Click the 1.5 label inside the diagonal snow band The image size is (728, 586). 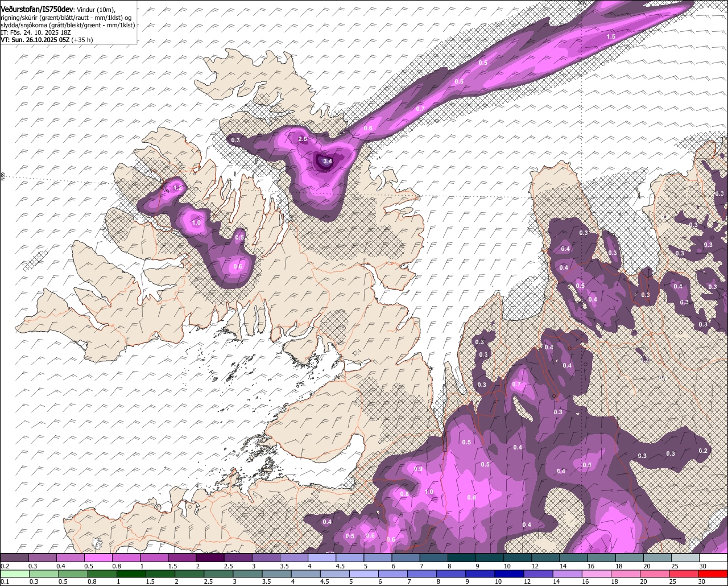click(x=611, y=36)
